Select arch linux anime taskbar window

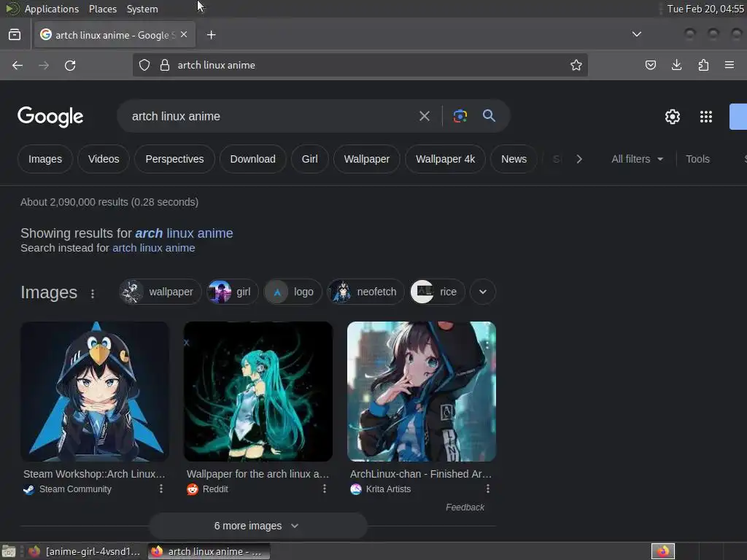pyautogui.click(x=209, y=551)
